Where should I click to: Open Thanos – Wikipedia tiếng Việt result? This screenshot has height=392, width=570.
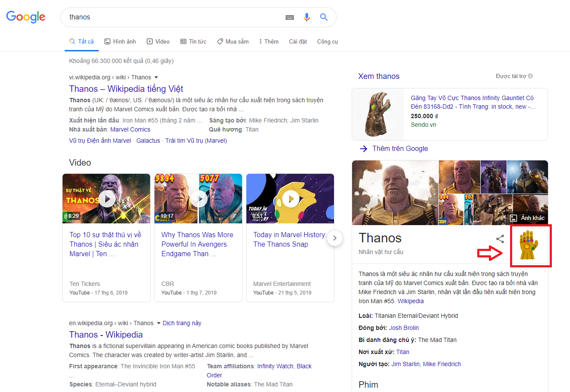tap(126, 89)
